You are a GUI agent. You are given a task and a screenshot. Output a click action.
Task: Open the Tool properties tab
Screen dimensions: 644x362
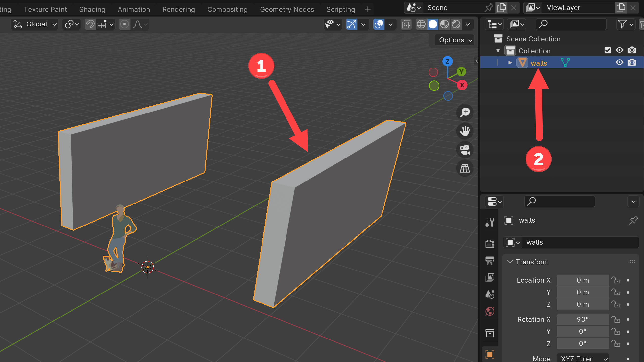coord(490,222)
